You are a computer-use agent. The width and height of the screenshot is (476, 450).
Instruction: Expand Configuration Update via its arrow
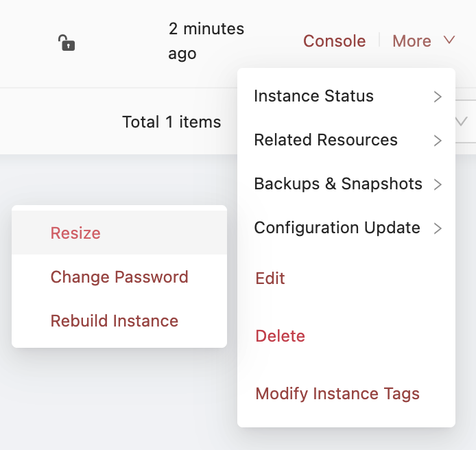(x=438, y=228)
